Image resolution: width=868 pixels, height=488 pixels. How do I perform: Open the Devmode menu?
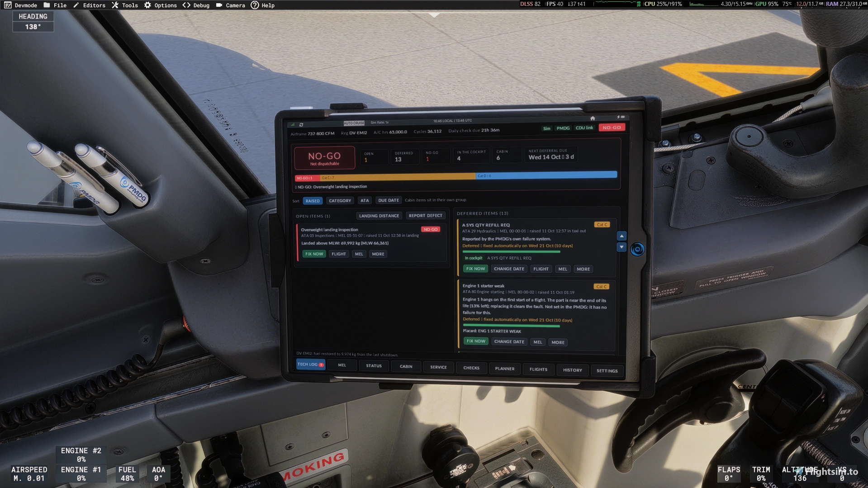click(x=21, y=5)
